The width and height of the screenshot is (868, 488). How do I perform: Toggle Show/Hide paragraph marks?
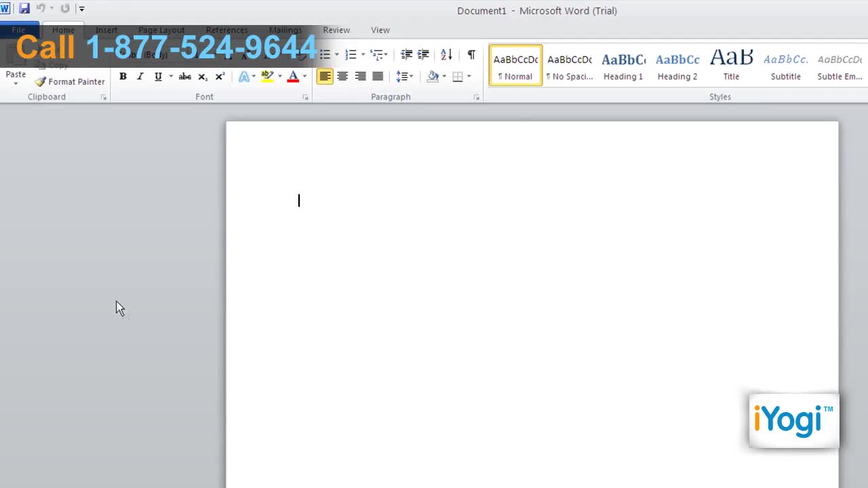click(471, 54)
